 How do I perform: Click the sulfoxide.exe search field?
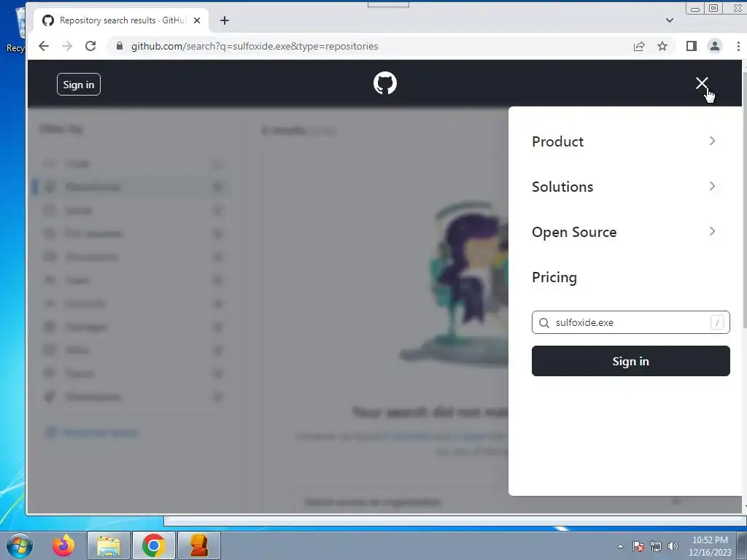click(x=631, y=322)
